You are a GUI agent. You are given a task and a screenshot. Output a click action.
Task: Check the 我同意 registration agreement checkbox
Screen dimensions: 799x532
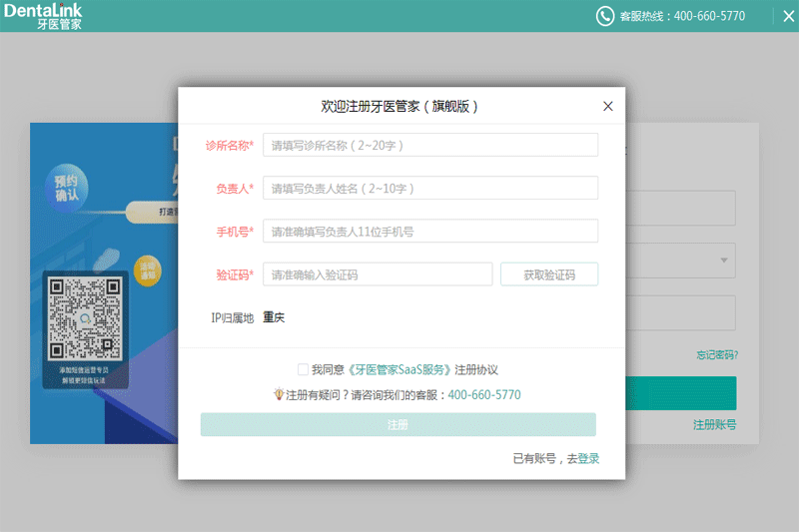coord(303,369)
